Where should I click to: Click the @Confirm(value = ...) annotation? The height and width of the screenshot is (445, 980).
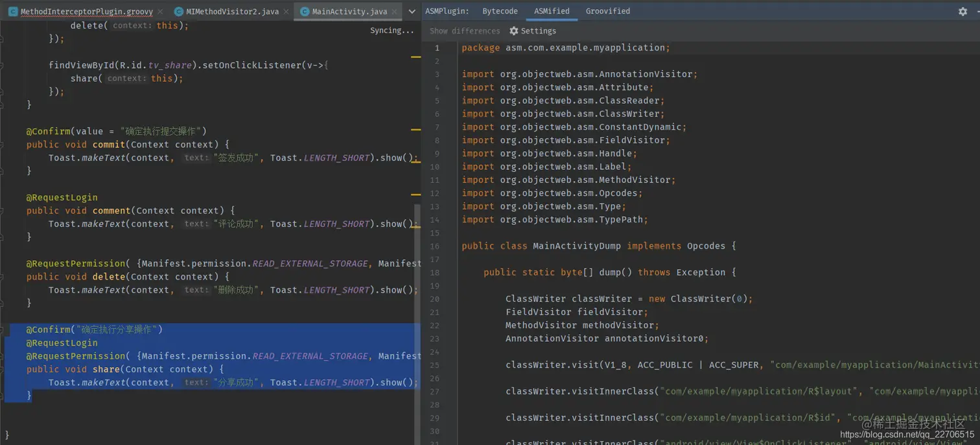(117, 131)
